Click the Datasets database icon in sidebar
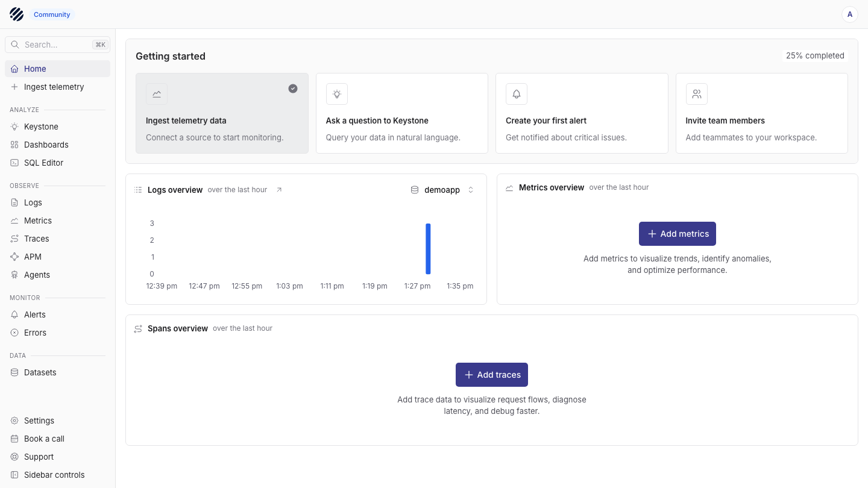The image size is (868, 488). [14, 372]
